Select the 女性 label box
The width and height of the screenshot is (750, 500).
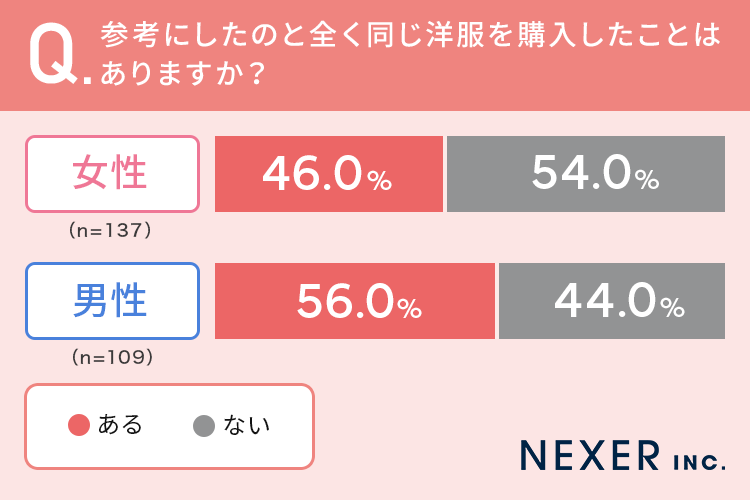tap(111, 174)
